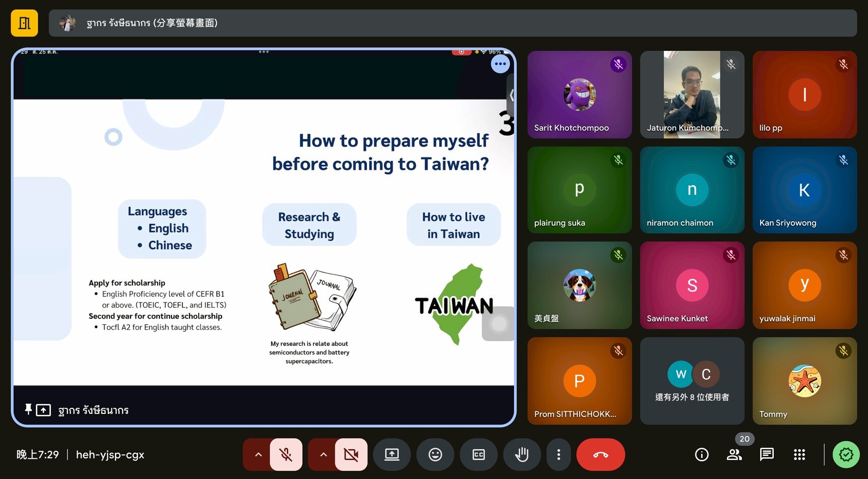Open the emoji reactions button
The height and width of the screenshot is (479, 868).
point(435,455)
